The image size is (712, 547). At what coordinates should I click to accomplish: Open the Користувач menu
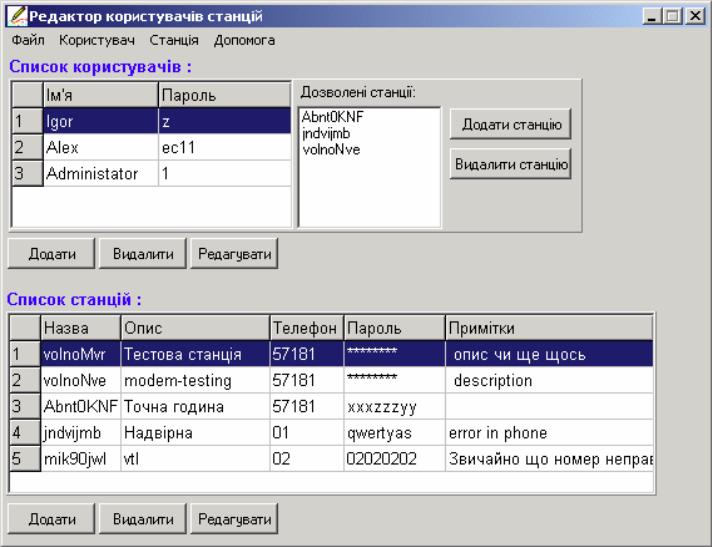click(x=97, y=40)
